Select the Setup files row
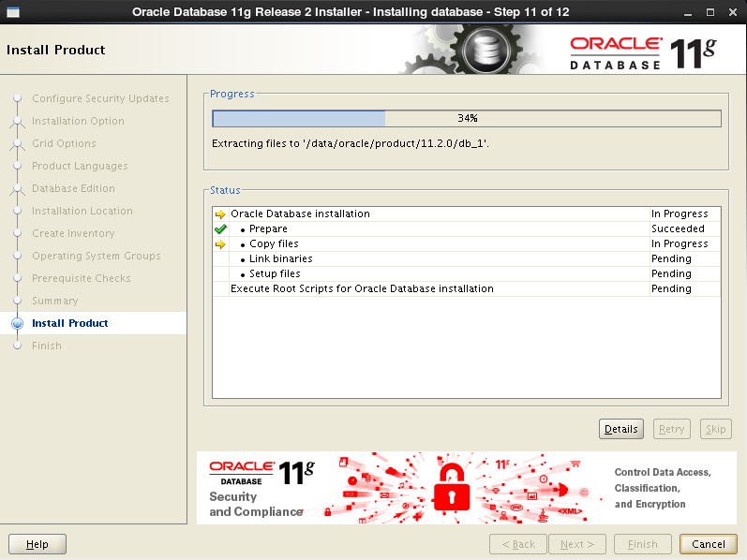The height and width of the screenshot is (560, 747). point(467,273)
